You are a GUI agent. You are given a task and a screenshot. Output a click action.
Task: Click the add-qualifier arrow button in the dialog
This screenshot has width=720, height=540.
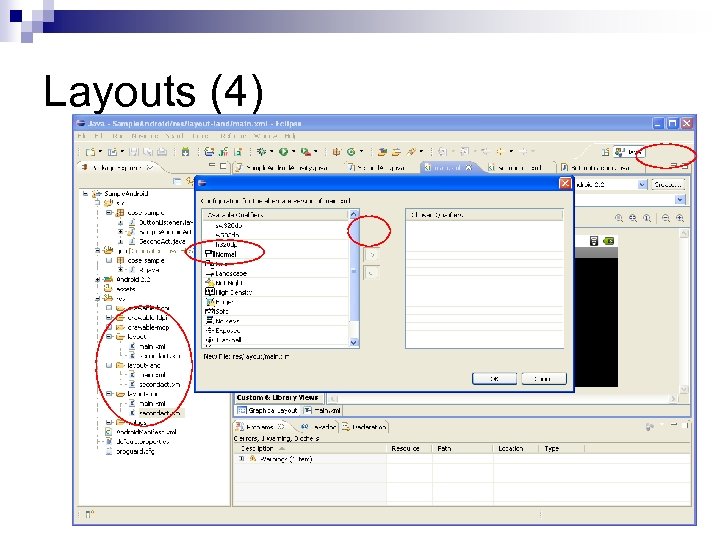pyautogui.click(x=371, y=255)
